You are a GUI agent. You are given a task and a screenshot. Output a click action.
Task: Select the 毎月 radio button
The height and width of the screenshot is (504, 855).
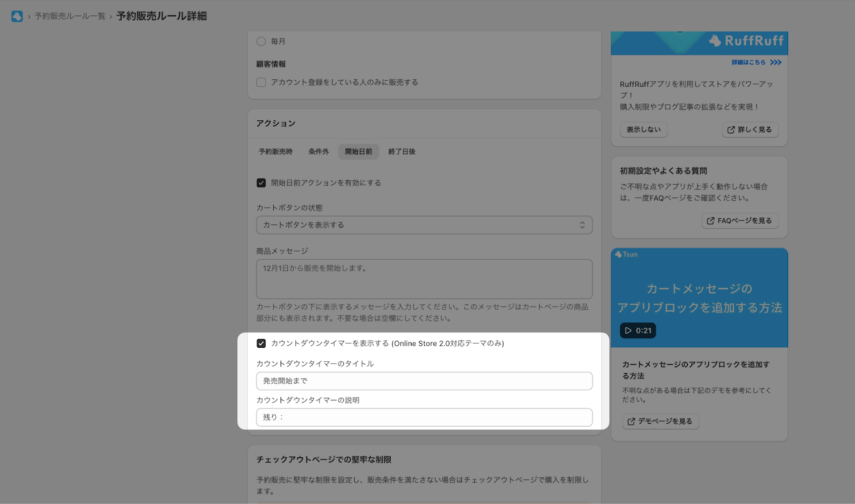pyautogui.click(x=261, y=41)
